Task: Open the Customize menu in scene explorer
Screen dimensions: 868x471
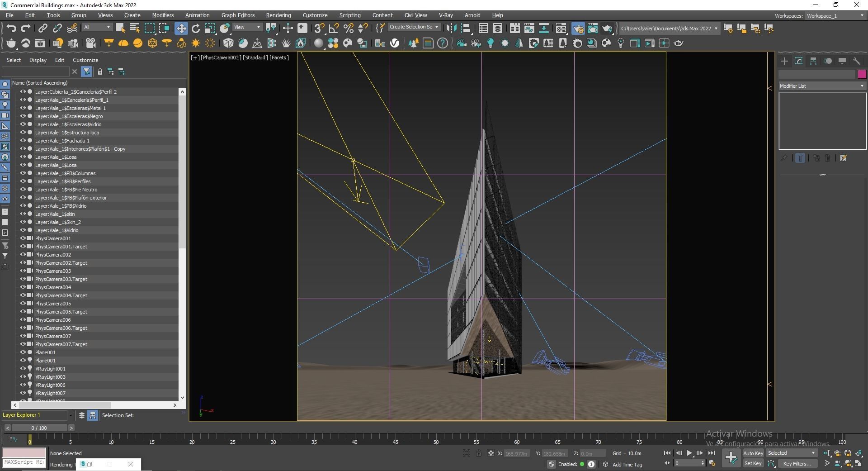Action: pos(85,60)
